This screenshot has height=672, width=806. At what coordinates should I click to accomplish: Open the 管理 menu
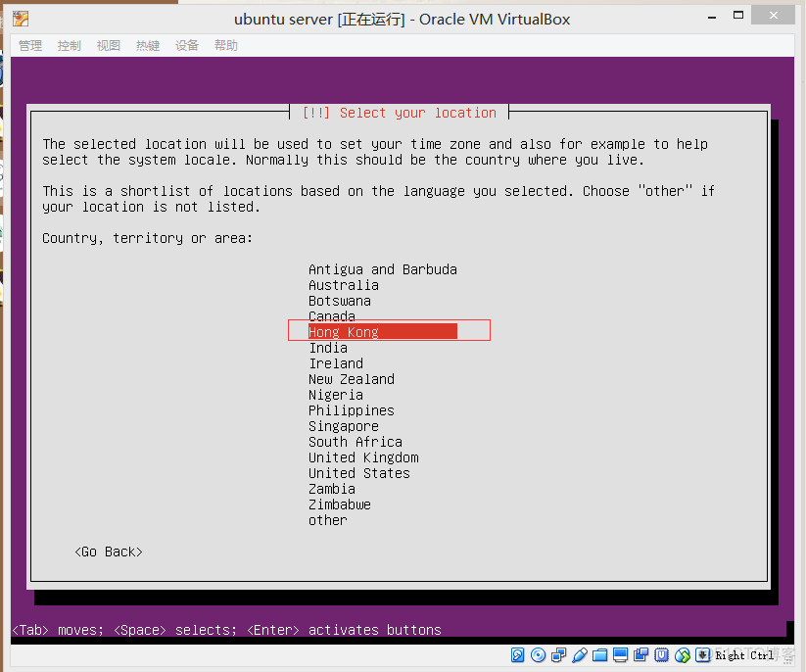pos(30,46)
